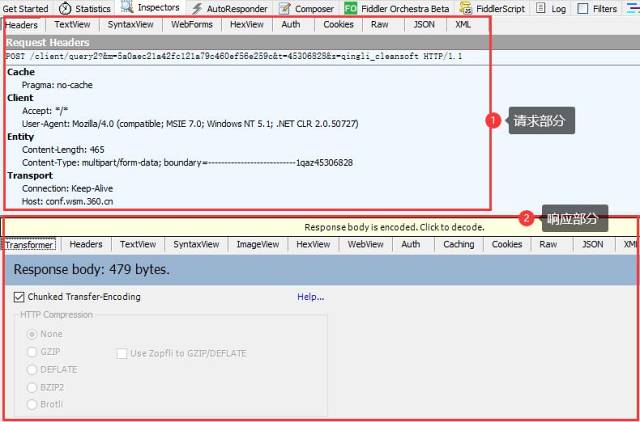This screenshot has height=422, width=640.
Task: Click the Cache header group
Action: point(21,72)
